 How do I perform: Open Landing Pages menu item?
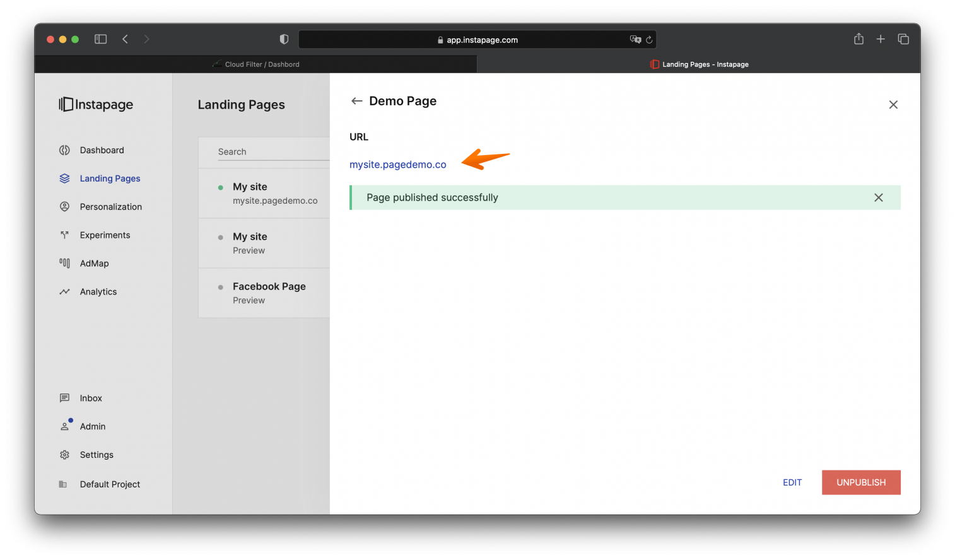[x=110, y=178]
